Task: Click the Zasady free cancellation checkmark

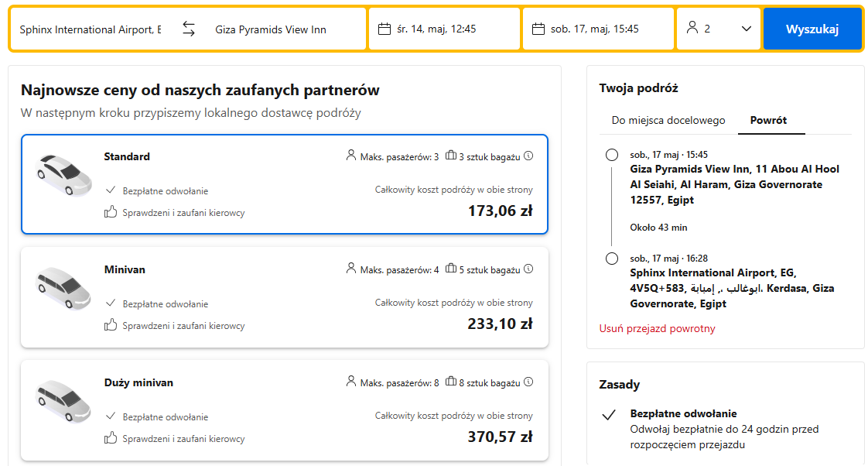Action: pyautogui.click(x=609, y=414)
